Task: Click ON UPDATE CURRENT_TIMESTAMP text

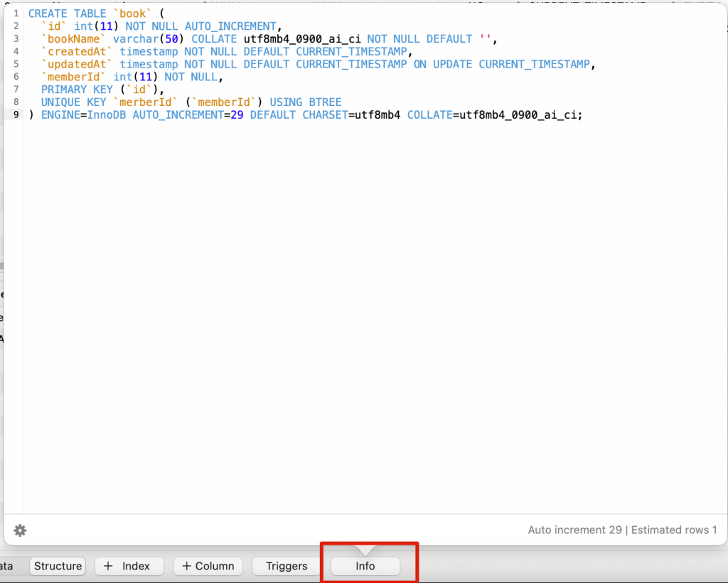Action: (501, 64)
